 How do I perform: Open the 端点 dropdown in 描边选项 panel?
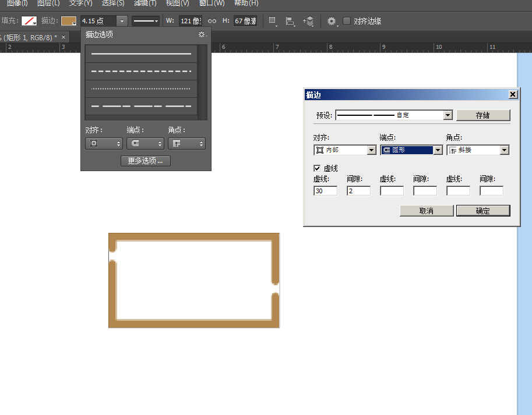click(145, 143)
